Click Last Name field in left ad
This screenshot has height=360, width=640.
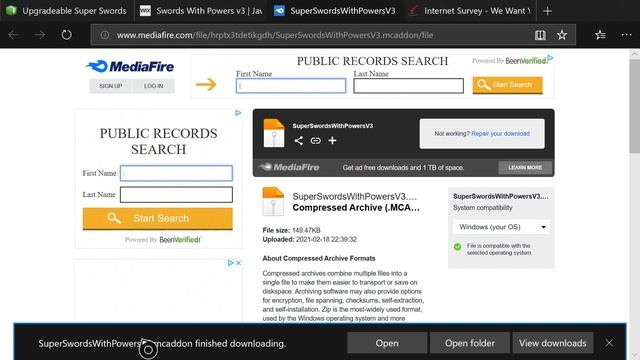tap(176, 195)
